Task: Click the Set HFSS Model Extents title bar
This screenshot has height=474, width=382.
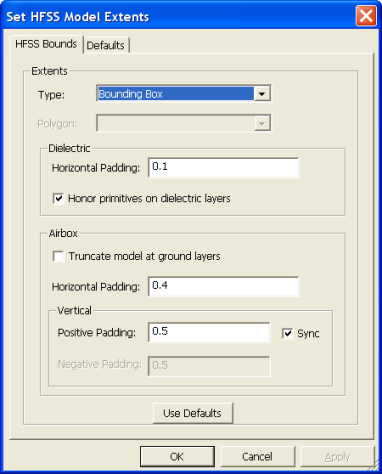Action: pos(180,16)
